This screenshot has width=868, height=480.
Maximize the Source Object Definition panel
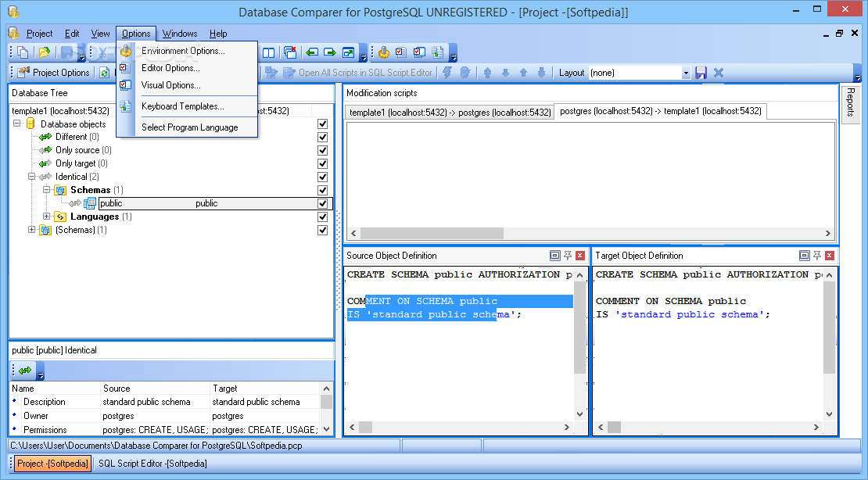click(554, 255)
